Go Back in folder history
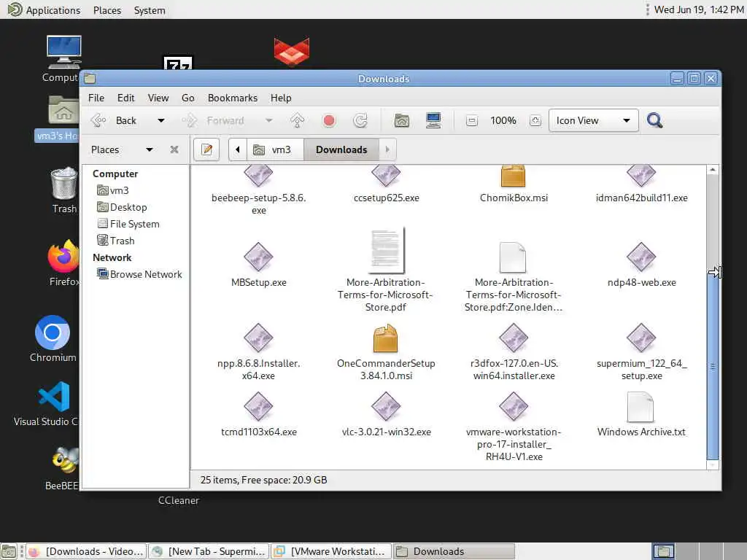Screen dimensions: 747x560 pos(115,120)
